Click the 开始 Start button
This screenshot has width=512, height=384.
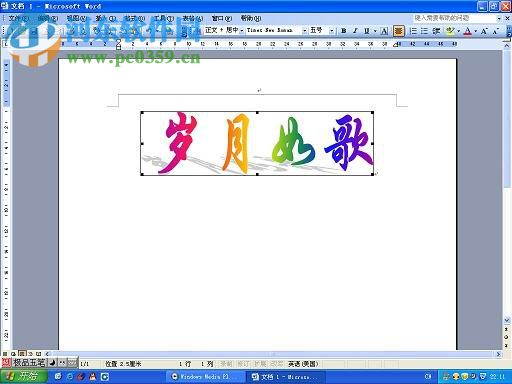23,377
